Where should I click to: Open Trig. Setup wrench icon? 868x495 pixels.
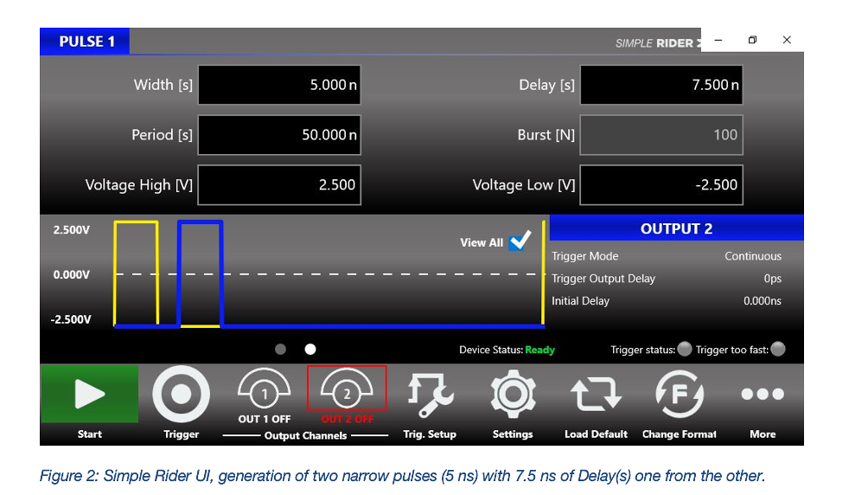(x=431, y=395)
